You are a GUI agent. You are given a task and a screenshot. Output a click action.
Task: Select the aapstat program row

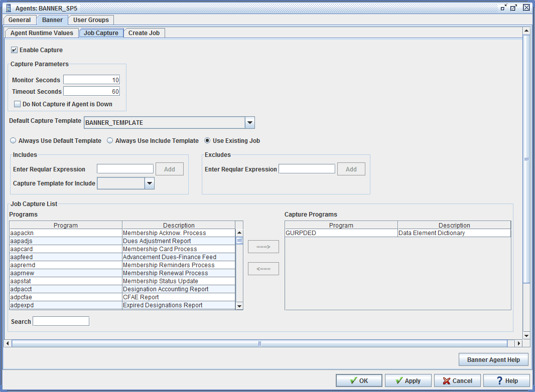122,281
